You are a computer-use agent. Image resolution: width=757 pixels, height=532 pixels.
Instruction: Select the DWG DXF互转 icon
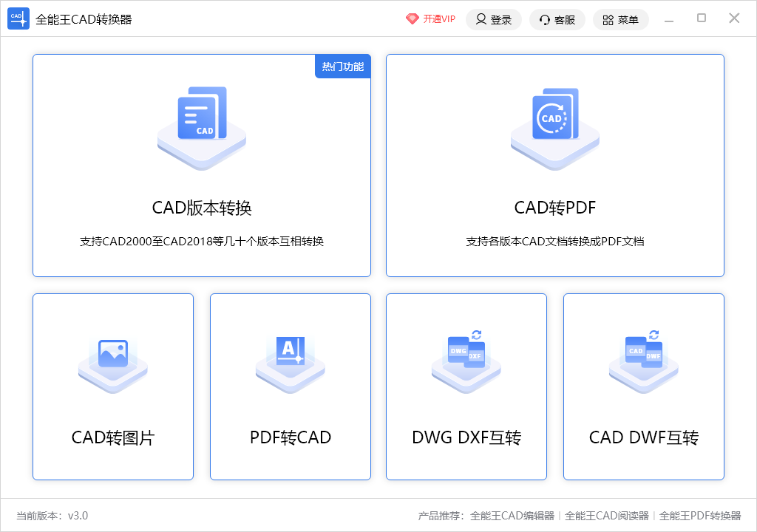point(466,362)
